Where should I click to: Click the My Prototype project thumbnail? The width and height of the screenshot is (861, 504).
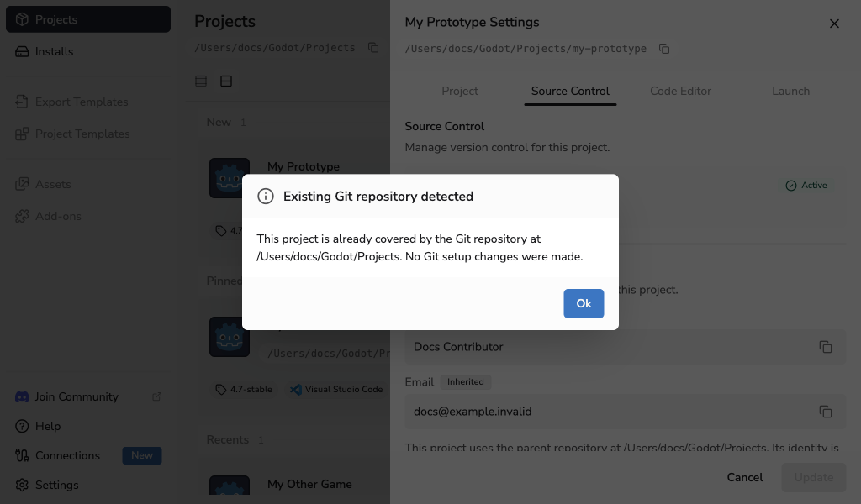tap(230, 178)
